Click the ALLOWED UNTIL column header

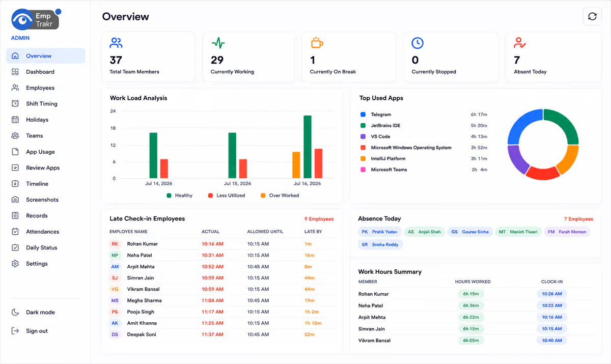(x=265, y=232)
